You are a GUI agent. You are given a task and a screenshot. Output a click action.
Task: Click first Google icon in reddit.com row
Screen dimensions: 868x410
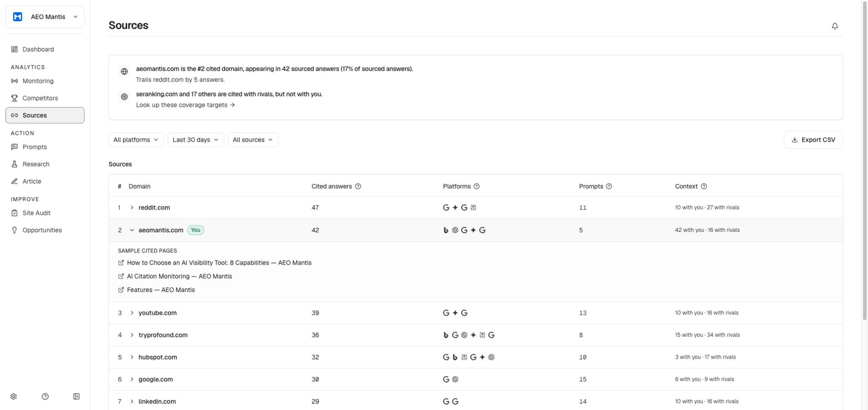coord(446,207)
